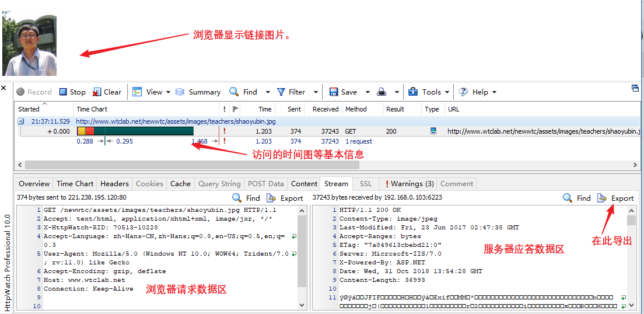The image size is (644, 314).
Task: Click the 'Host: www.wtclab.net' request line
Action: pyautogui.click(x=85, y=280)
